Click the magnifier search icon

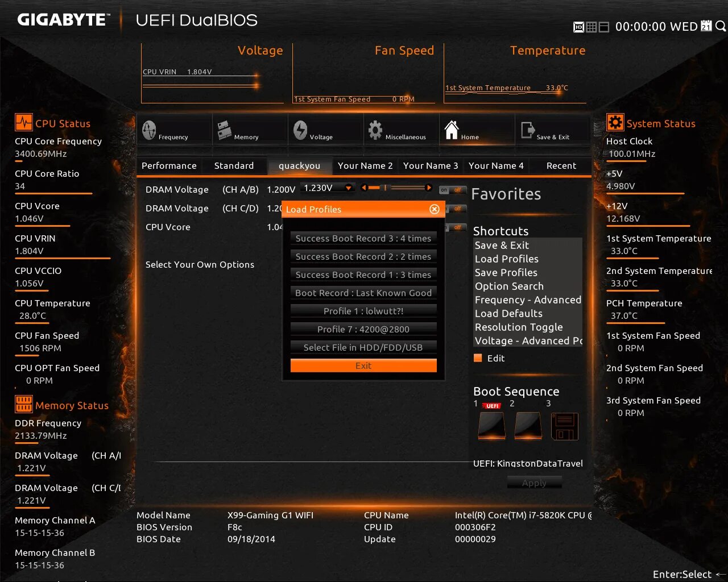point(721,26)
